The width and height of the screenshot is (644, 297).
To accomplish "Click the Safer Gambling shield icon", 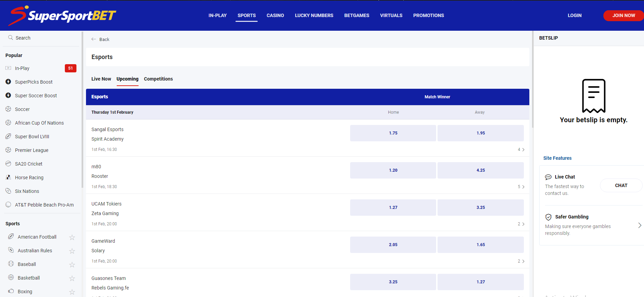I will [x=548, y=217].
